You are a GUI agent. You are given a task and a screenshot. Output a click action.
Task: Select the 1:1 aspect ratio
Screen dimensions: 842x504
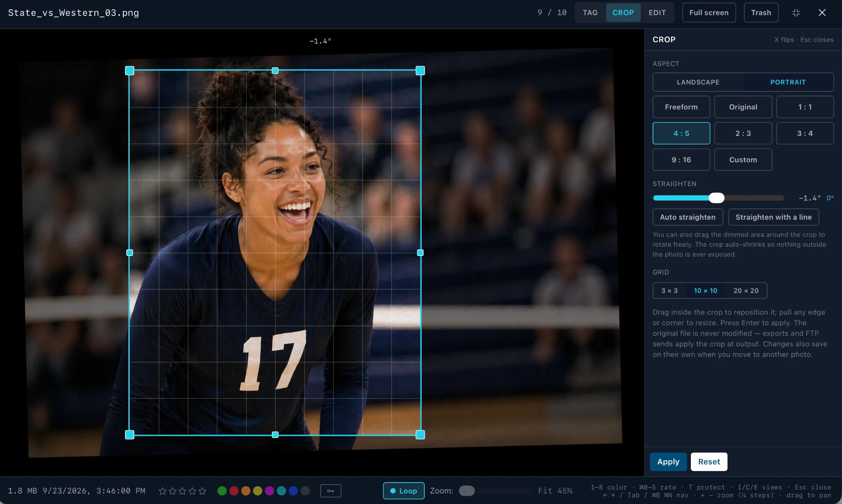805,107
